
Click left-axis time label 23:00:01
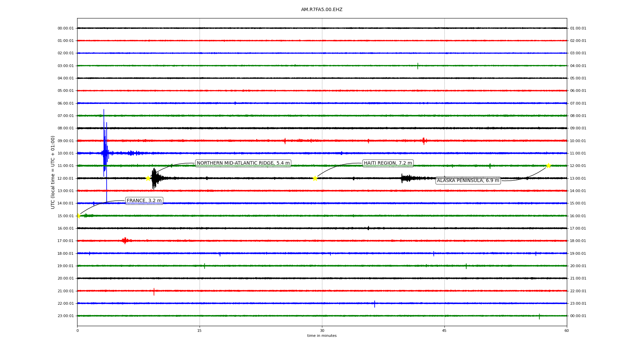click(x=66, y=316)
